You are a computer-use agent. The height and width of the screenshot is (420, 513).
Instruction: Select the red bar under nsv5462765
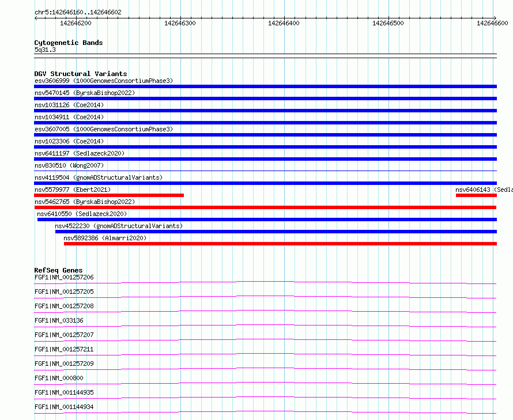pos(265,207)
